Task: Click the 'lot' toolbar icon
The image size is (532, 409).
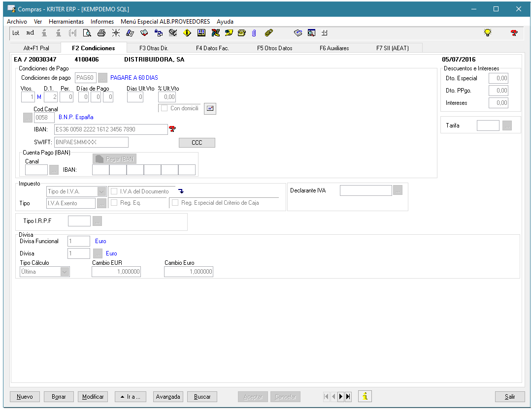Action: click(x=16, y=33)
